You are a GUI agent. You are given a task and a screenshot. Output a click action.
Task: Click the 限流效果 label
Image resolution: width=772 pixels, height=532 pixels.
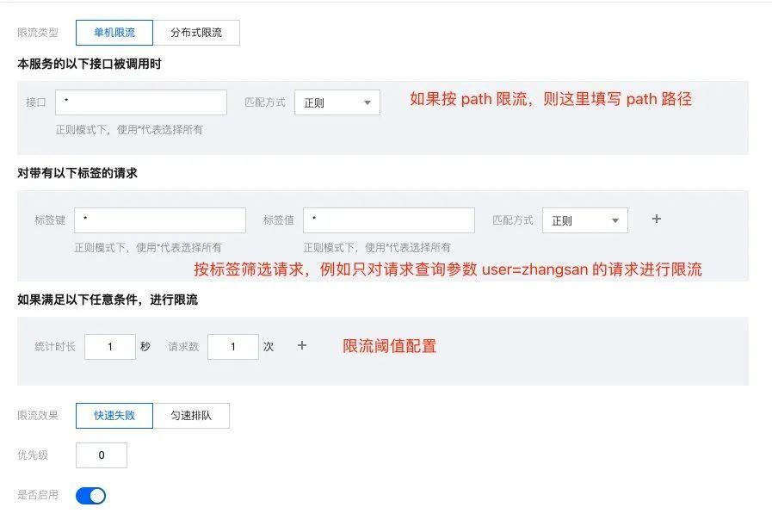38,416
